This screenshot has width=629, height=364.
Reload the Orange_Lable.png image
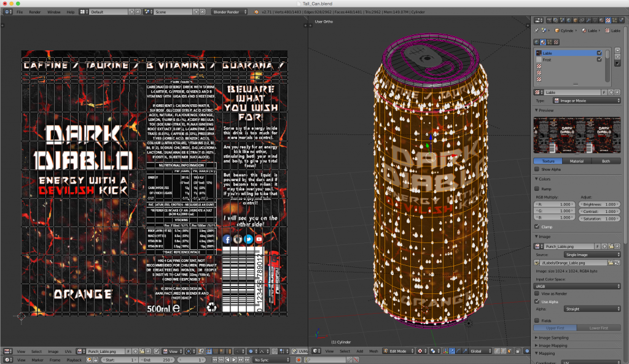coord(616,262)
